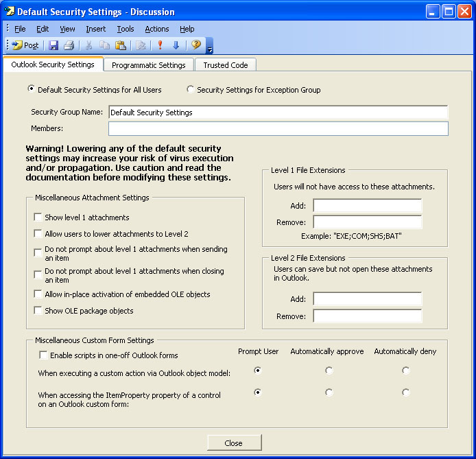Check Show OLE package objects

click(38, 310)
